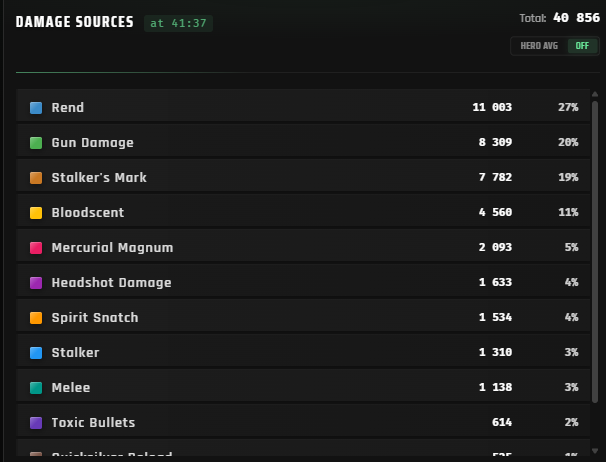The height and width of the screenshot is (462, 606).
Task: Click the Damage Sources heading
Action: tap(75, 22)
